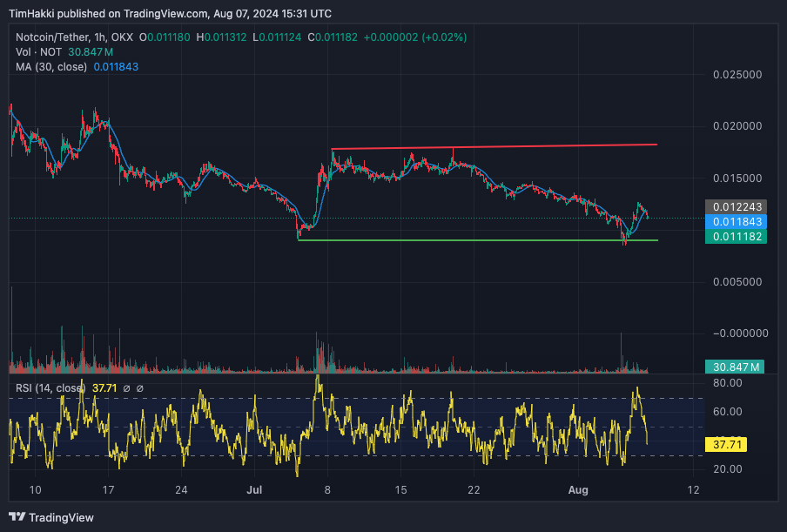Viewport: 787px width, 532px height.
Task: Click the Aug date label on time axis
Action: click(578, 490)
